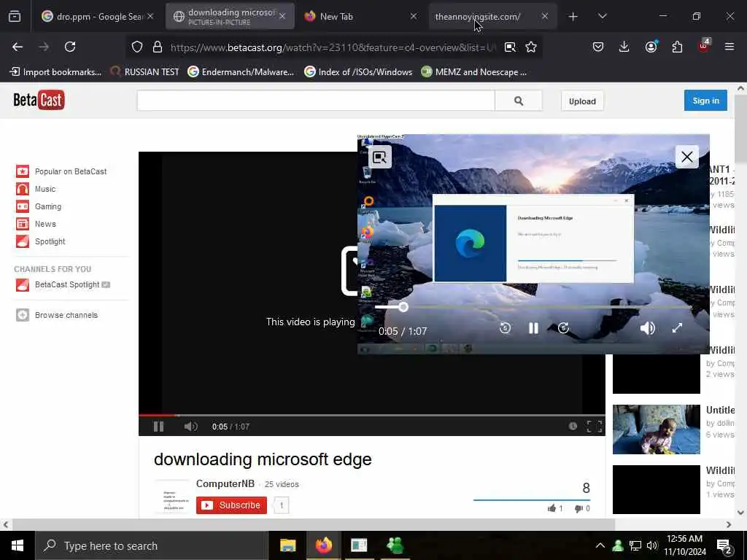Open Firefox View icon left of tabs

15,17
